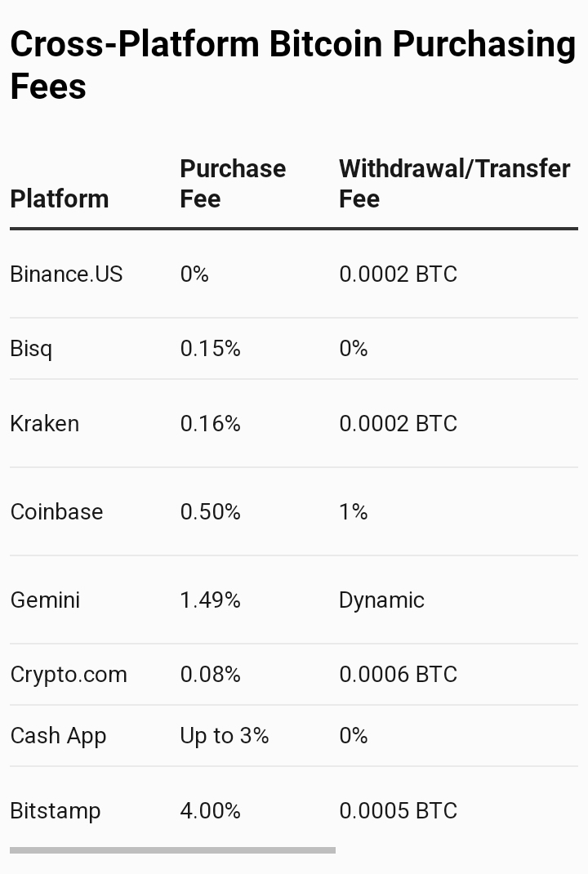Click the Bisq platform name
This screenshot has width=588, height=874.
coord(31,349)
